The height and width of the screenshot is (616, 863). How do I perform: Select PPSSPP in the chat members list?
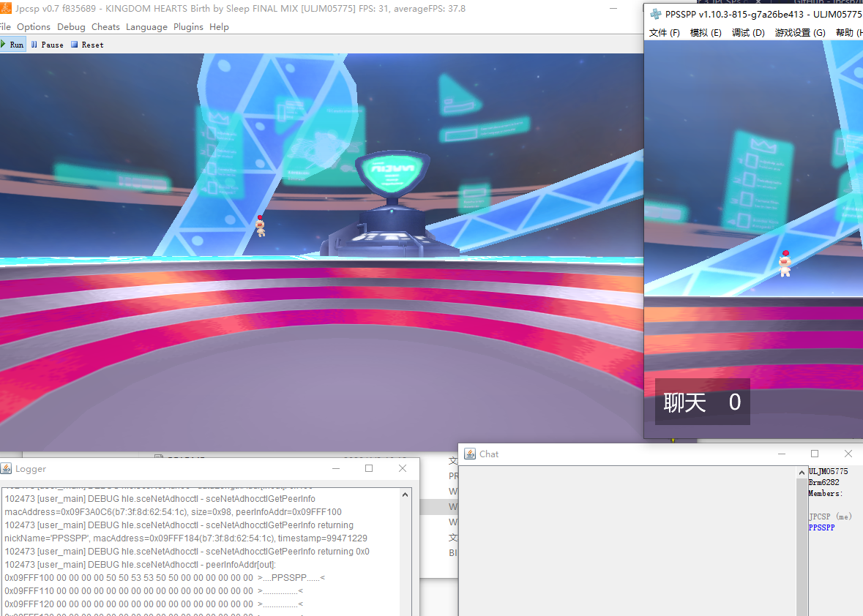click(821, 527)
